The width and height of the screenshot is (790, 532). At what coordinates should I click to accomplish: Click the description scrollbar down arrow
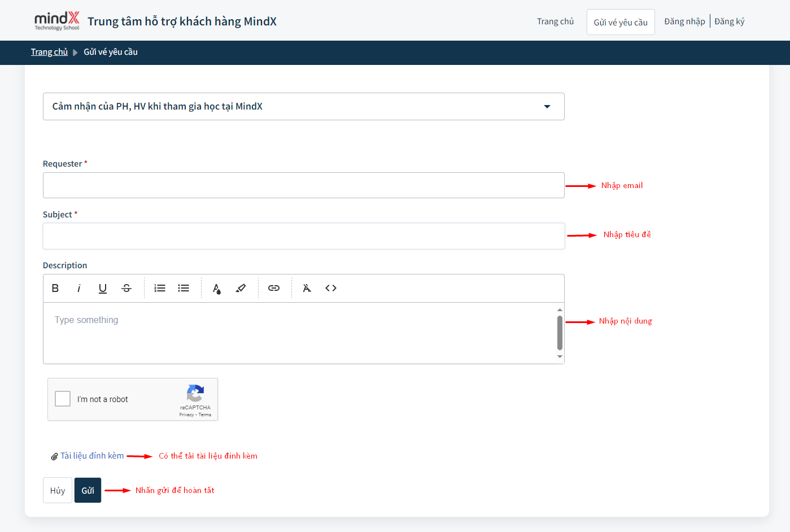click(x=560, y=357)
